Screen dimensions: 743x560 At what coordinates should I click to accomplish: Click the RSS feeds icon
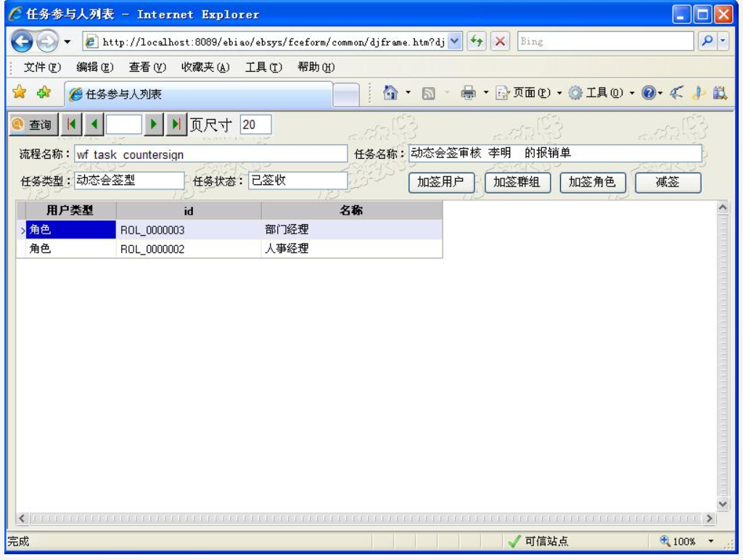428,94
